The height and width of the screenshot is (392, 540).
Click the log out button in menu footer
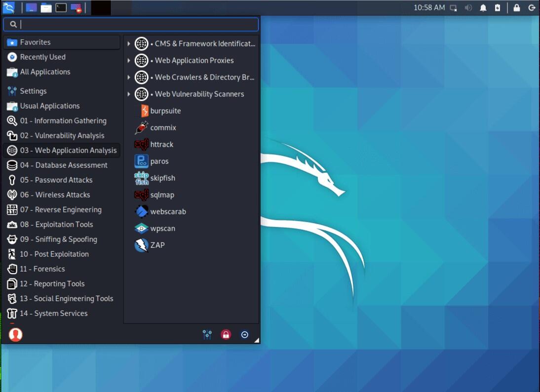click(x=245, y=335)
